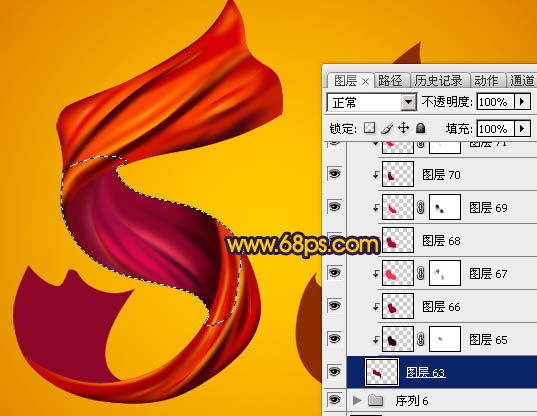
Task: Hide the 序列 6 group
Action: (x=335, y=399)
